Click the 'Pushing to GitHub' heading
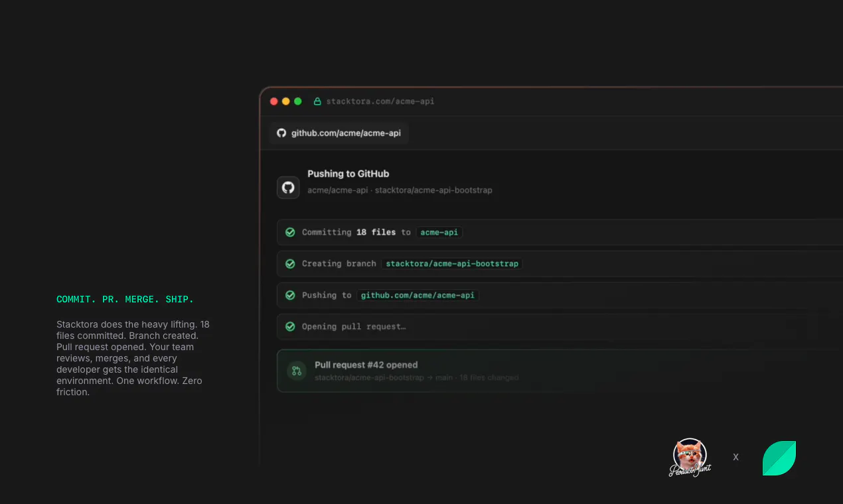 click(348, 174)
